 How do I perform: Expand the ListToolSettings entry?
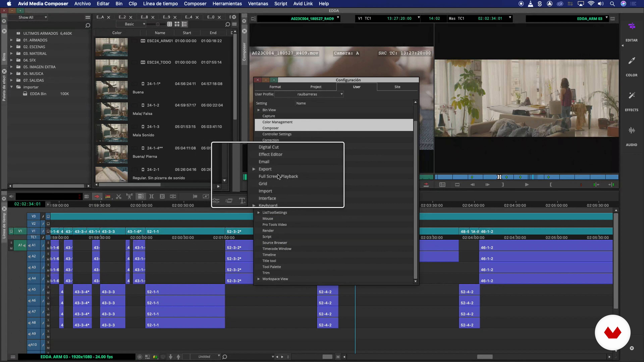[258, 213]
